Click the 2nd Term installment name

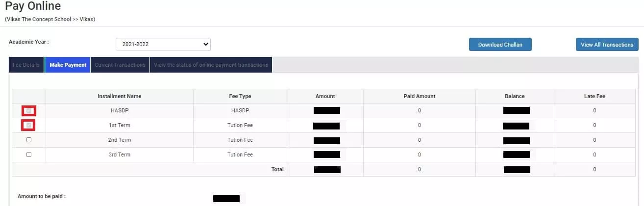coord(120,140)
